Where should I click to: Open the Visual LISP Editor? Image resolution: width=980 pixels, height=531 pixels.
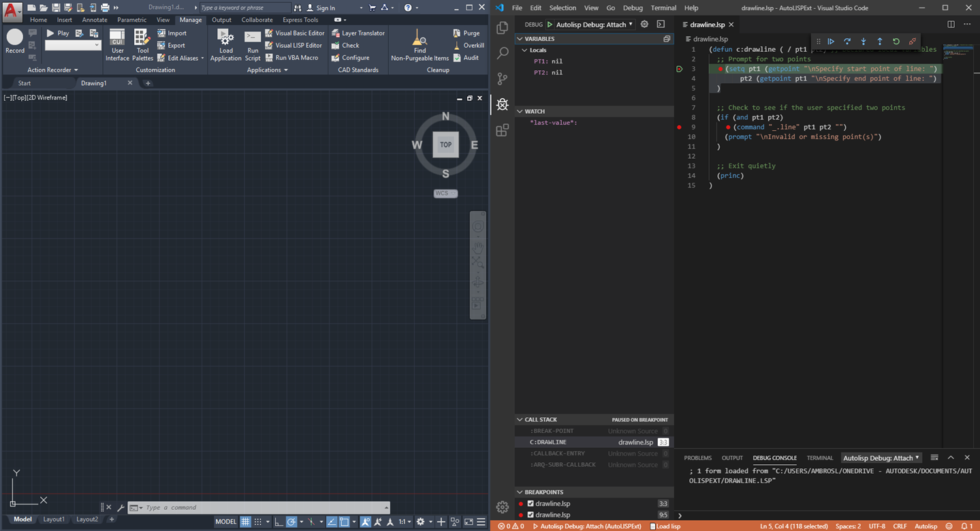coord(294,45)
